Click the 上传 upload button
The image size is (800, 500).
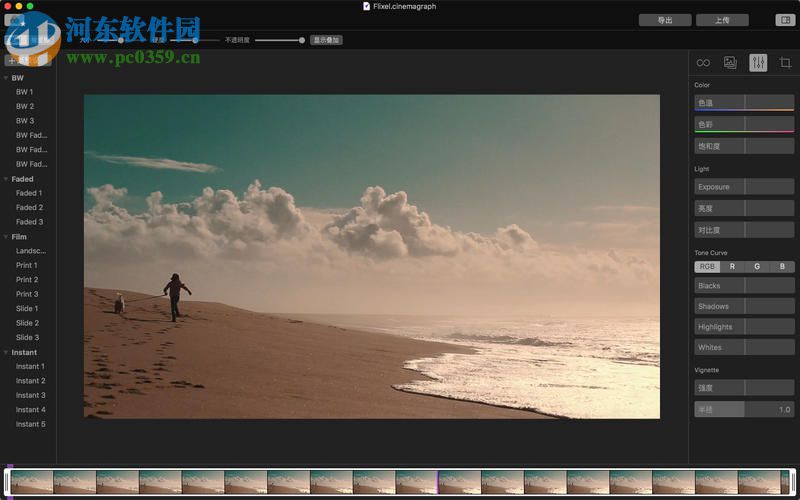[721, 20]
